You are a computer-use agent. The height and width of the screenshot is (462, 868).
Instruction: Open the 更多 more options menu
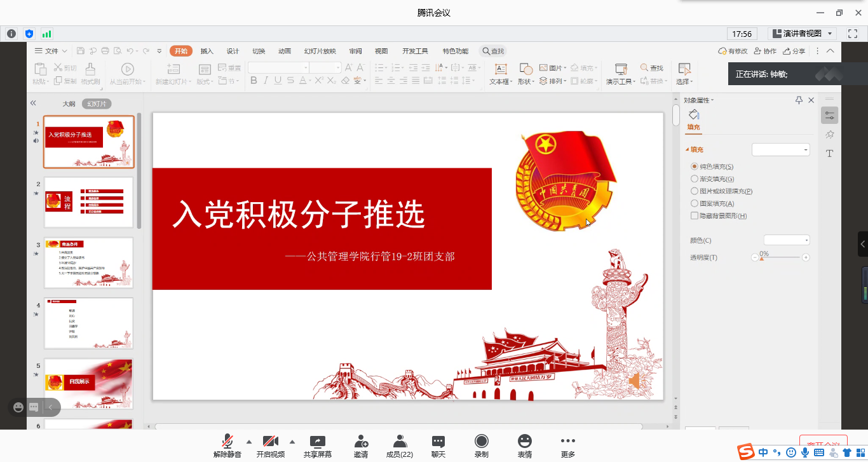pyautogui.click(x=568, y=446)
